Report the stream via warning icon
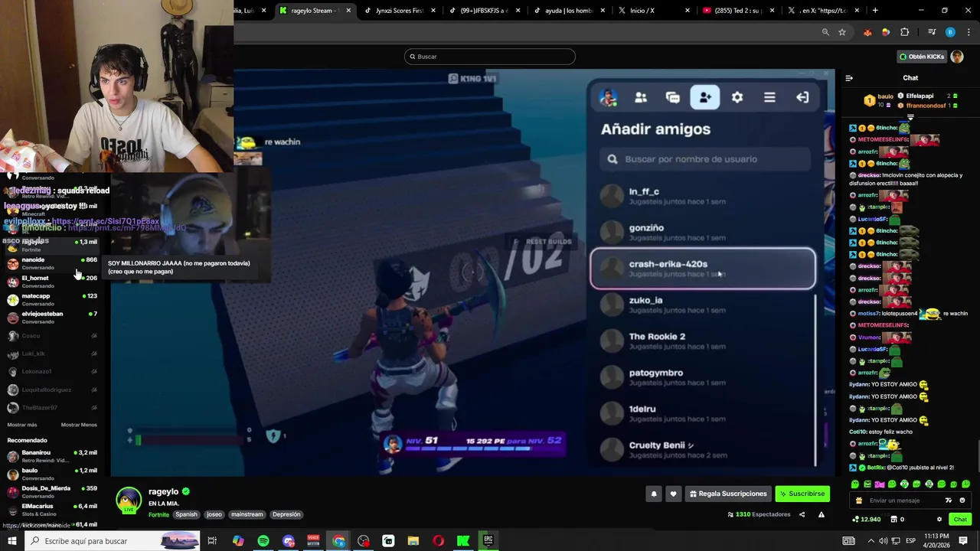The height and width of the screenshot is (551, 980). coord(821,514)
